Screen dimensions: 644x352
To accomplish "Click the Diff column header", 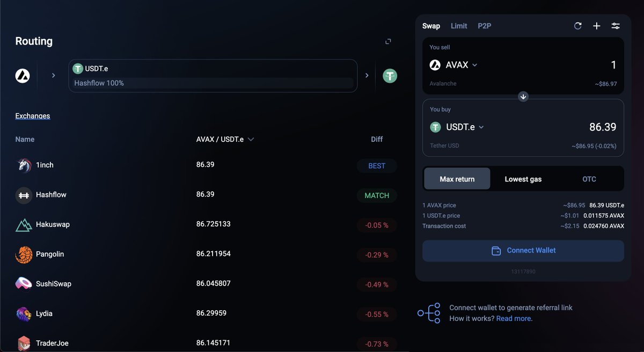I will (377, 140).
